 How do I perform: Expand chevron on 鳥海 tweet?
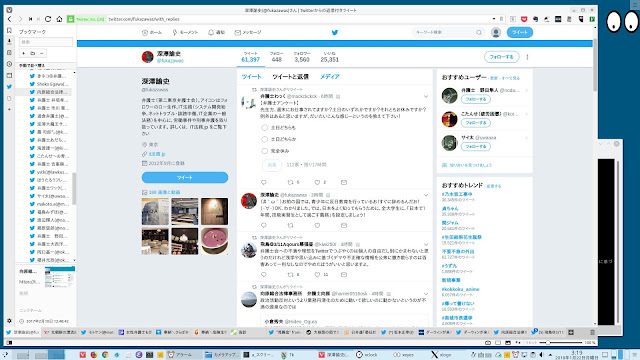tap(426, 244)
